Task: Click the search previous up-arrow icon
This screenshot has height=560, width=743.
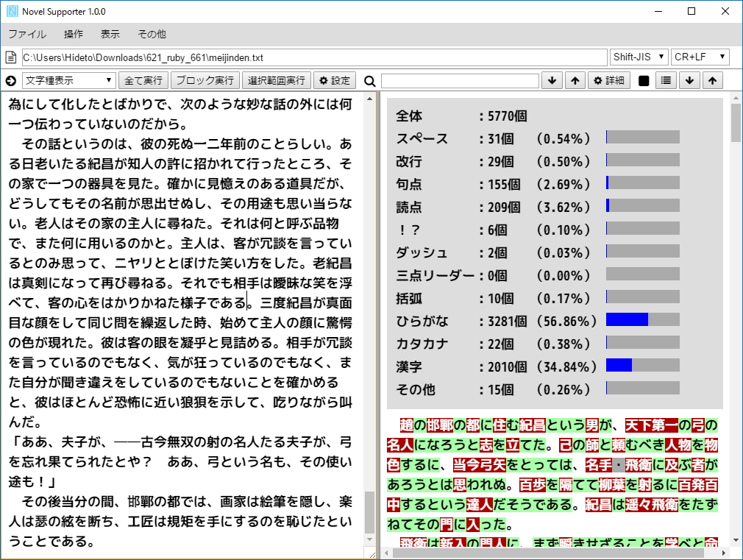Action: click(575, 81)
